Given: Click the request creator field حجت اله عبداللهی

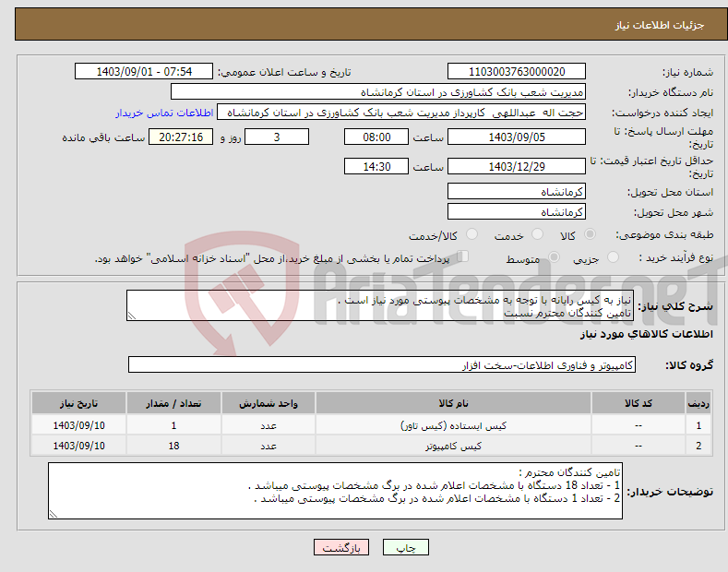Looking at the screenshot, I should click(x=401, y=113).
